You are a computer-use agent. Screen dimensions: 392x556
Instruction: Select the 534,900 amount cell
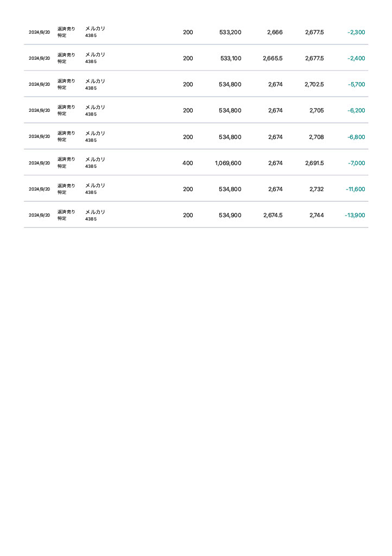[230, 216]
